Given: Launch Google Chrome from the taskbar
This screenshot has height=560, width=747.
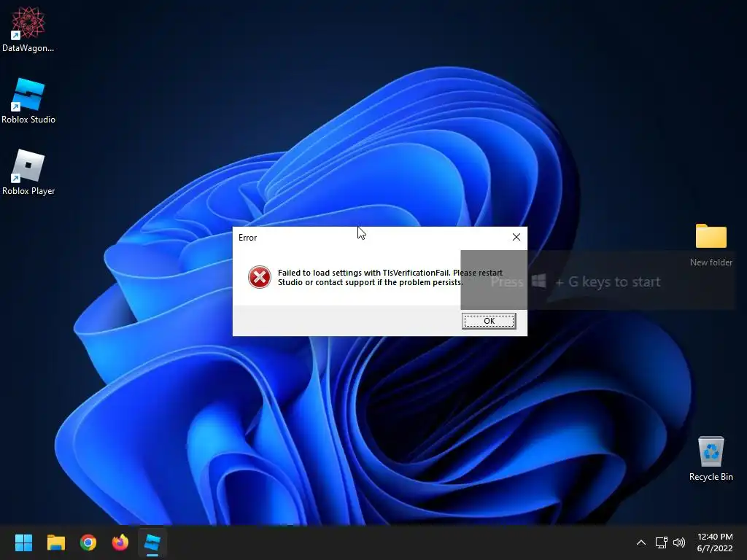Looking at the screenshot, I should (88, 542).
